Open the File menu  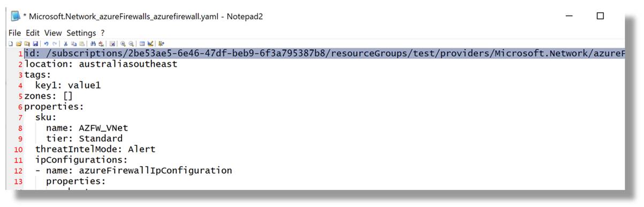(15, 33)
